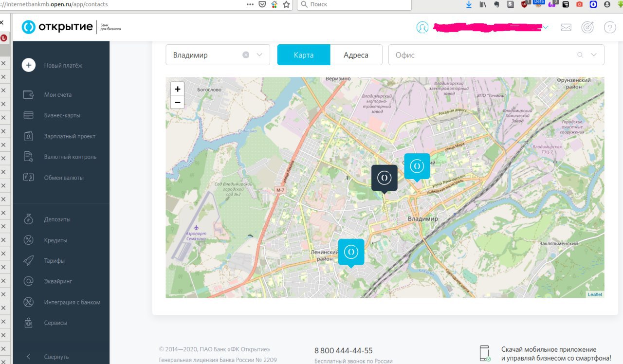Open Бизнес-карты menu item

click(61, 115)
